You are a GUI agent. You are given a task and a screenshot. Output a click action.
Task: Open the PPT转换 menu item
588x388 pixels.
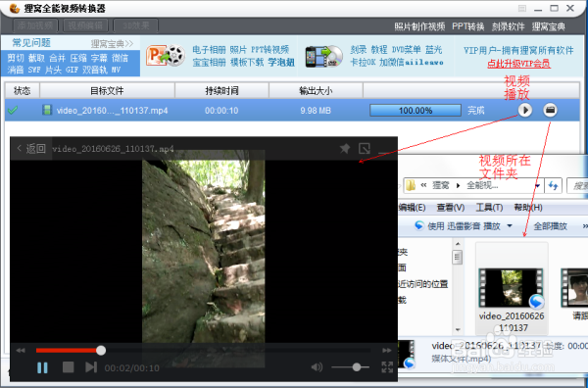point(468,26)
